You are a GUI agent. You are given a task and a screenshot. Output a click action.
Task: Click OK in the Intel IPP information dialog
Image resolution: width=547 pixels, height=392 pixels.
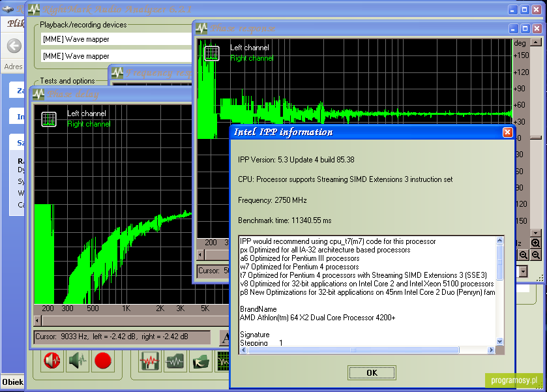(372, 373)
